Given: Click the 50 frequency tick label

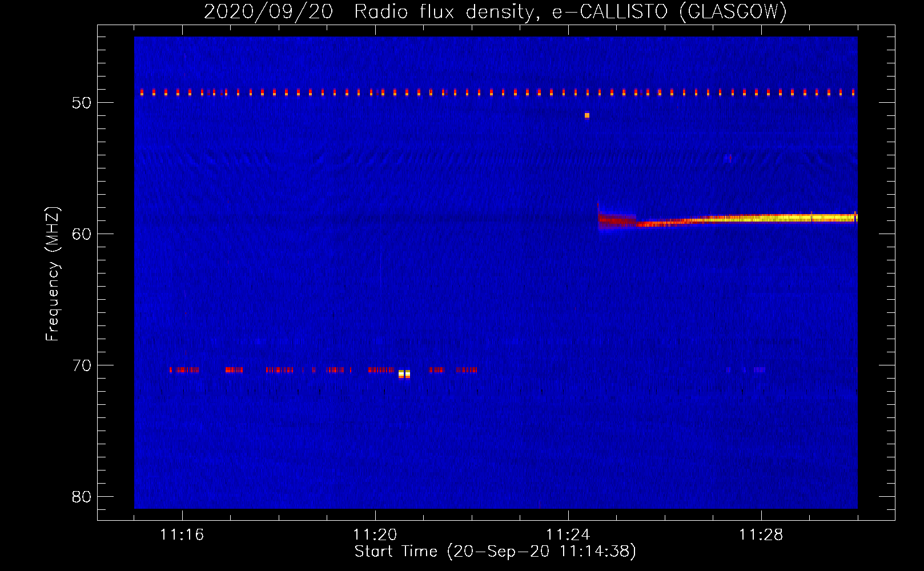Looking at the screenshot, I should coord(82,103).
